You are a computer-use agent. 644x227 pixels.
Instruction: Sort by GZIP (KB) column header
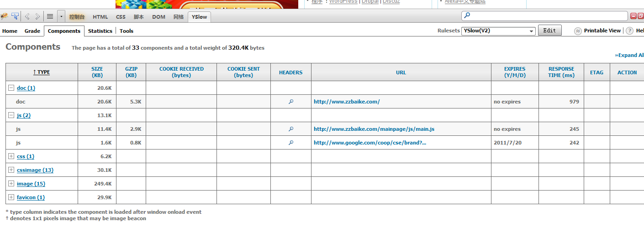pyautogui.click(x=131, y=72)
